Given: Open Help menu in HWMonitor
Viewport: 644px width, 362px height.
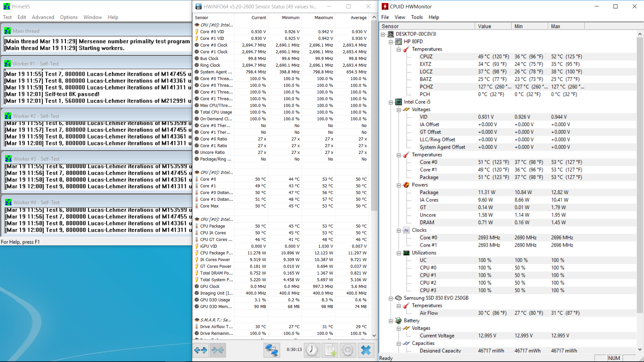Looking at the screenshot, I should point(434,17).
